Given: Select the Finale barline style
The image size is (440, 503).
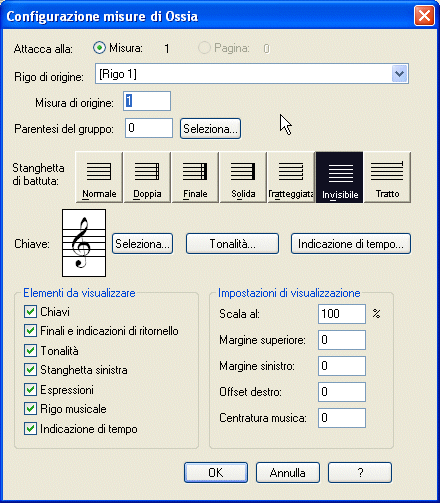Looking at the screenshot, I should coord(195,177).
